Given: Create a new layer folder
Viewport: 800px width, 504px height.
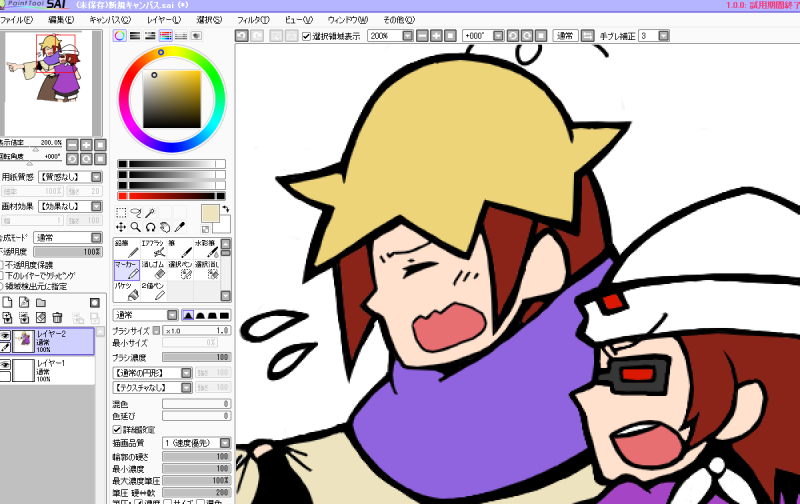Looking at the screenshot, I should tap(41, 303).
